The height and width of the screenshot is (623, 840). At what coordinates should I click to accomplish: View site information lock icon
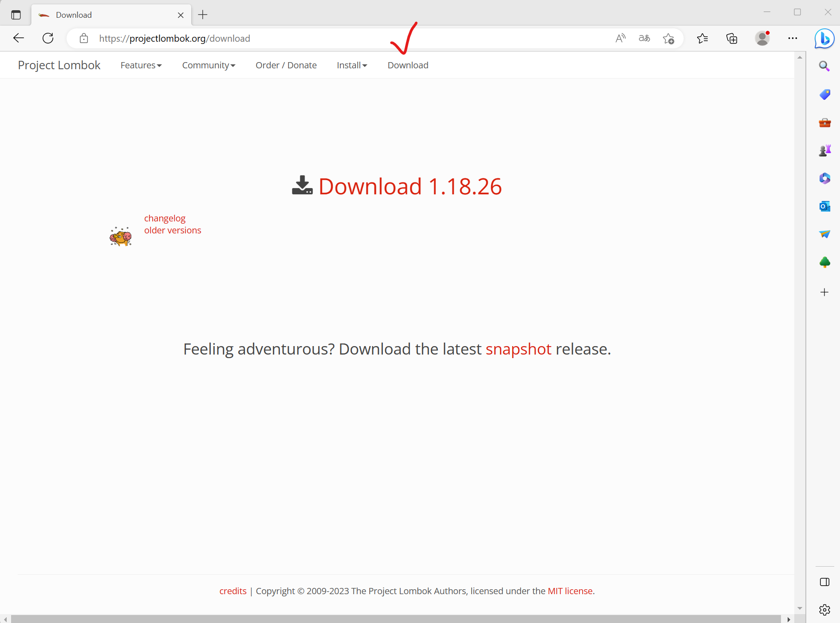[84, 39]
